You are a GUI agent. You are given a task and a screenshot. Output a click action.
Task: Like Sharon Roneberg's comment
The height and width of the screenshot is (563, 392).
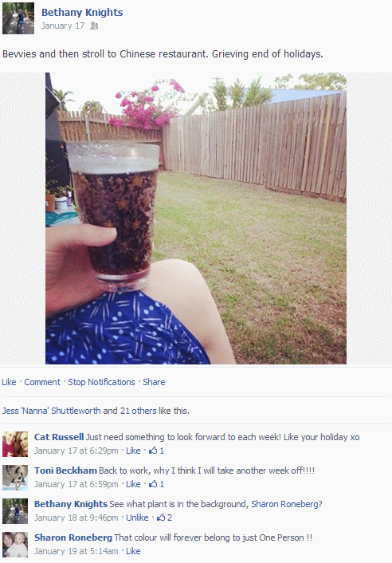coord(133,551)
